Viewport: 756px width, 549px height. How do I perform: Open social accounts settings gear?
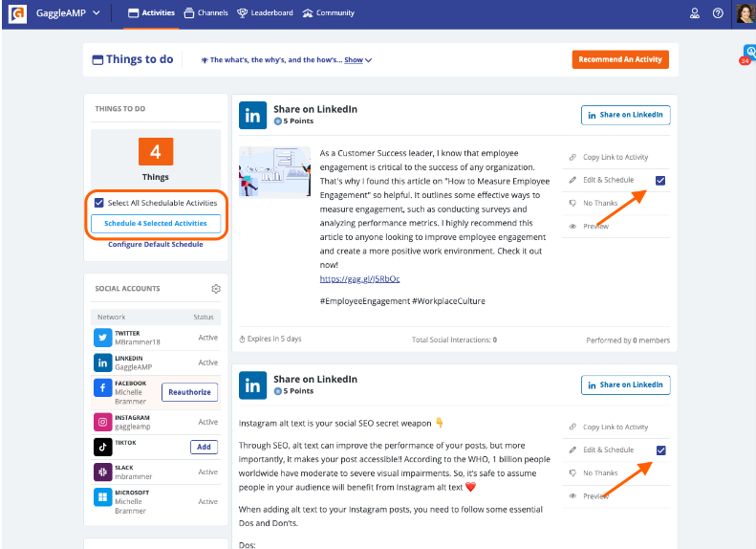(216, 289)
